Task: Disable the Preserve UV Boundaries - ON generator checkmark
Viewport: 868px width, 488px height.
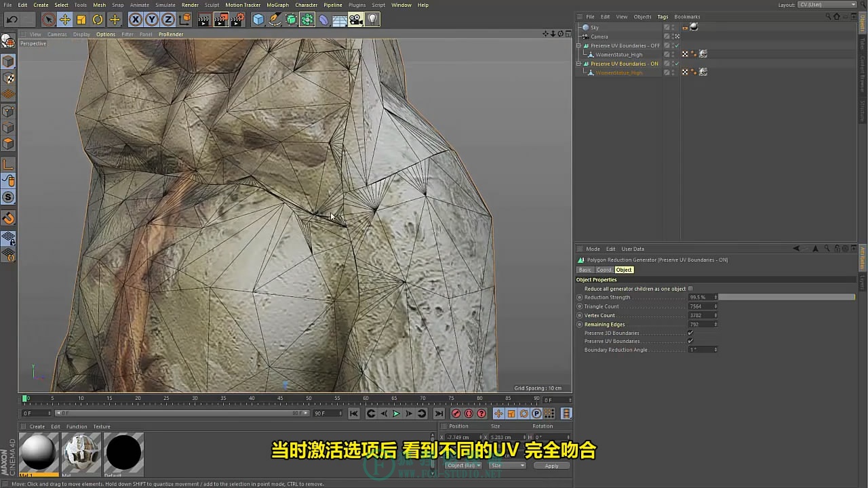Action: pyautogui.click(x=677, y=64)
